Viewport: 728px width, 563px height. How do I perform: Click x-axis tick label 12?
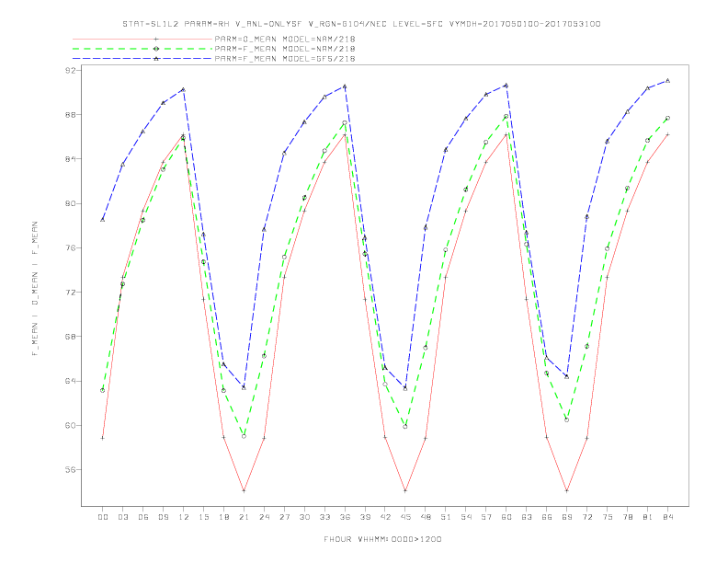[184, 517]
